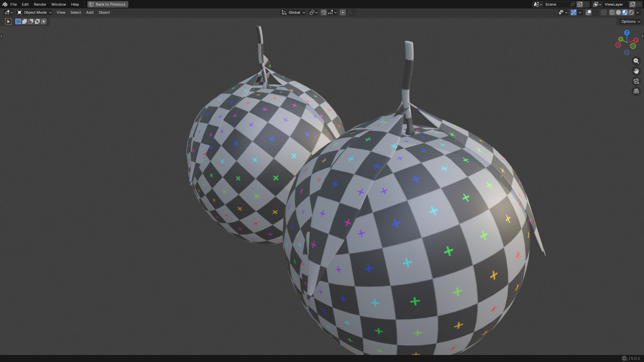644x362 pixels.
Task: Expand the right sidebar region arrow
Action: point(642,36)
